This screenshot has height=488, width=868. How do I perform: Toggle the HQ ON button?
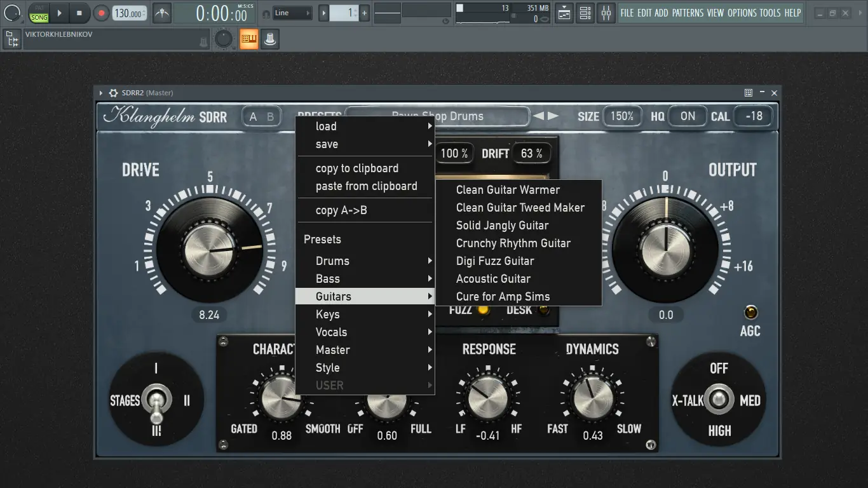(688, 116)
